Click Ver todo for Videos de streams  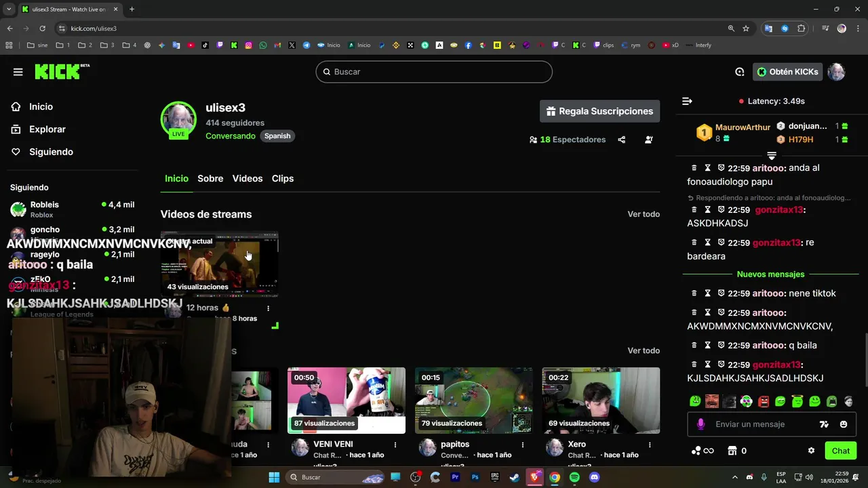click(644, 214)
